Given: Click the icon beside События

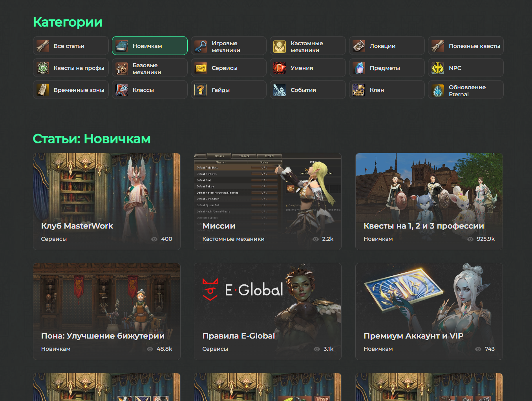Looking at the screenshot, I should pos(280,90).
